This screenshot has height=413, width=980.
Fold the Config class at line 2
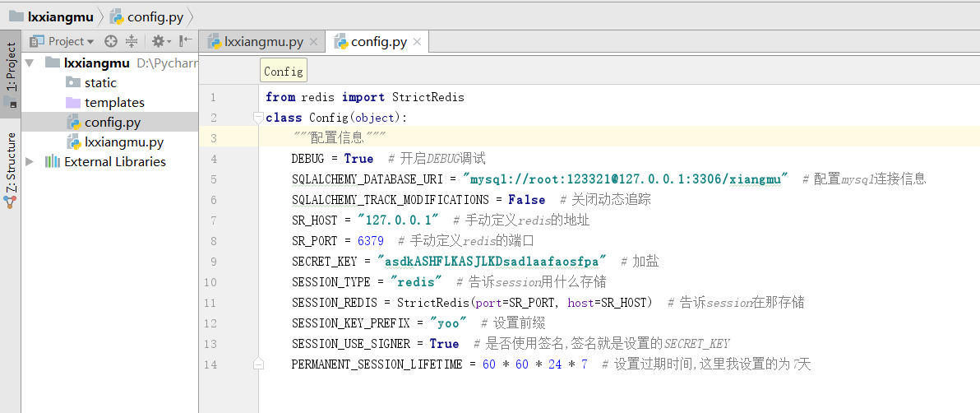coord(257,117)
